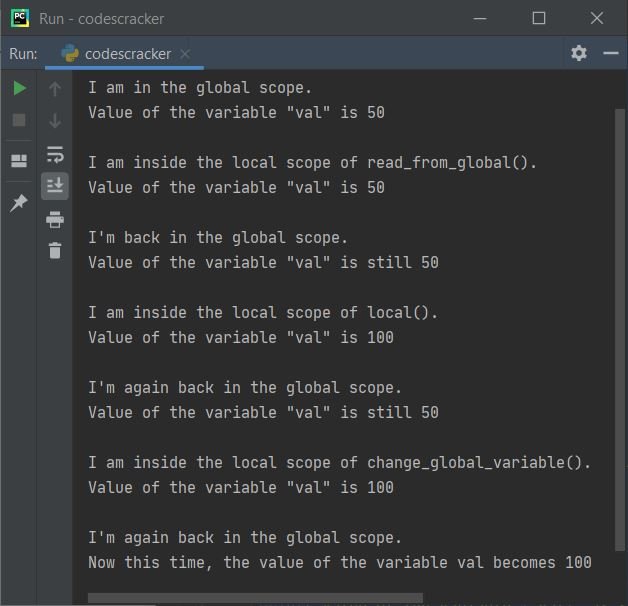This screenshot has height=606, width=628.
Task: Close the codescracker run tab
Action: pos(185,54)
